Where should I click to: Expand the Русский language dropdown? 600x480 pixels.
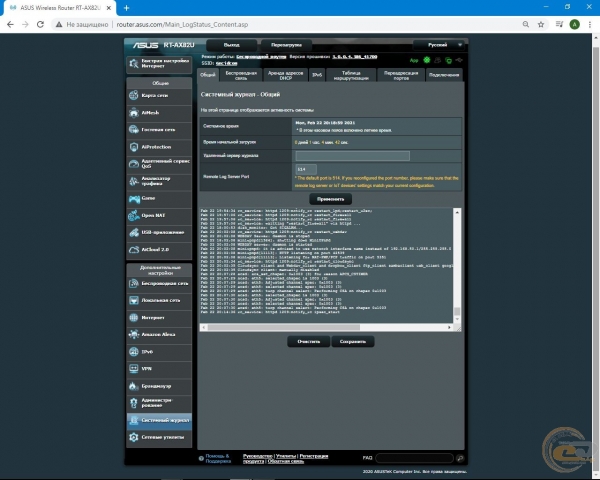click(439, 45)
